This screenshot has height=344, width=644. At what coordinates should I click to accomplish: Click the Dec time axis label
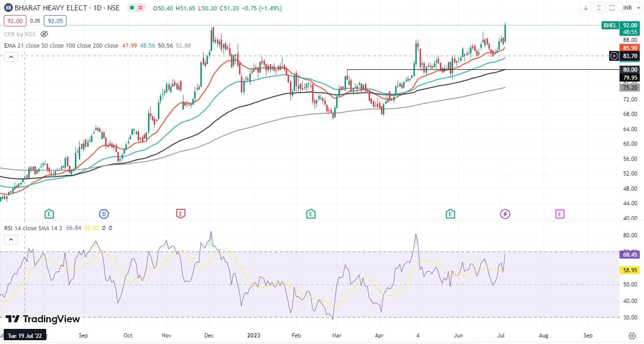point(210,336)
